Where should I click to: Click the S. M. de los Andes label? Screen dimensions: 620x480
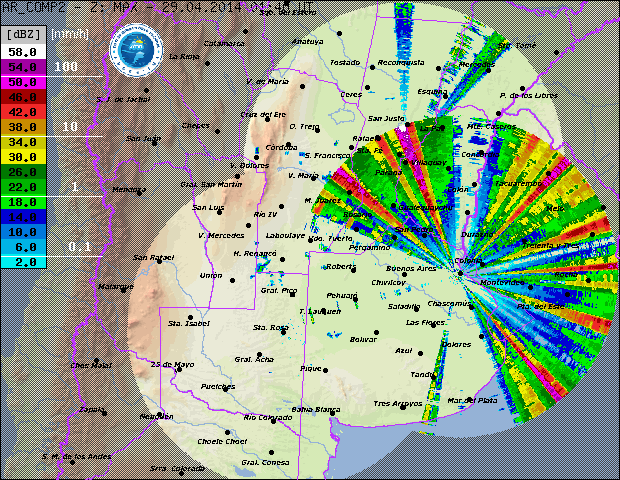tap(76, 456)
